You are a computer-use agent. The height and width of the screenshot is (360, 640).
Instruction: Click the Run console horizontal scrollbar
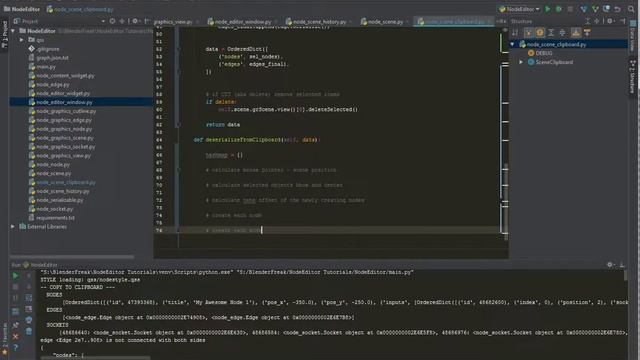(95, 358)
